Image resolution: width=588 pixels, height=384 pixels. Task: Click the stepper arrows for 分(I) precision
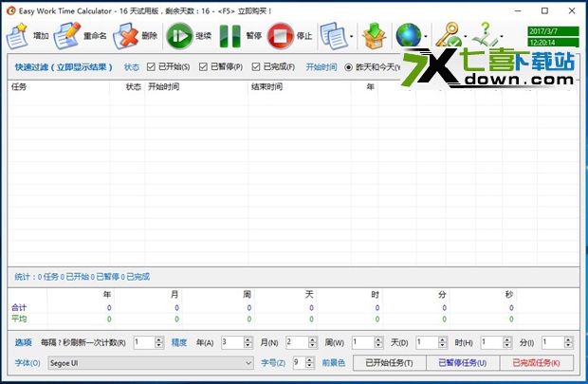pos(568,342)
